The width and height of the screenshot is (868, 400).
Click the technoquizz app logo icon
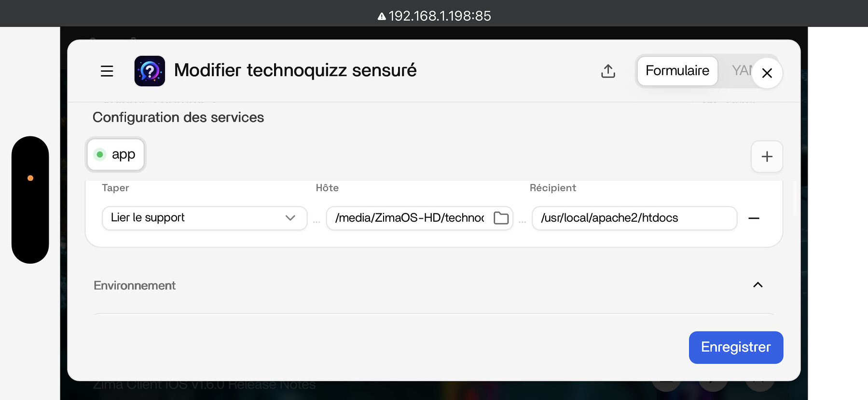click(x=150, y=71)
